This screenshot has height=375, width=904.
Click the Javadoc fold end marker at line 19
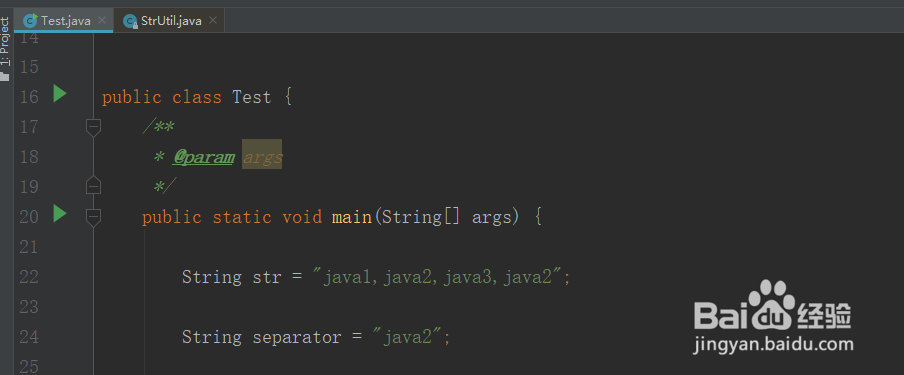click(93, 185)
